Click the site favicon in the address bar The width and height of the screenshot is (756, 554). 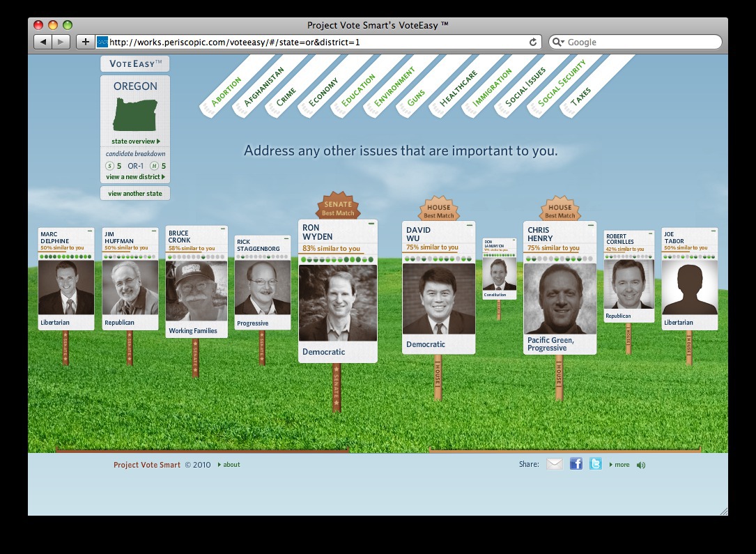pos(102,42)
